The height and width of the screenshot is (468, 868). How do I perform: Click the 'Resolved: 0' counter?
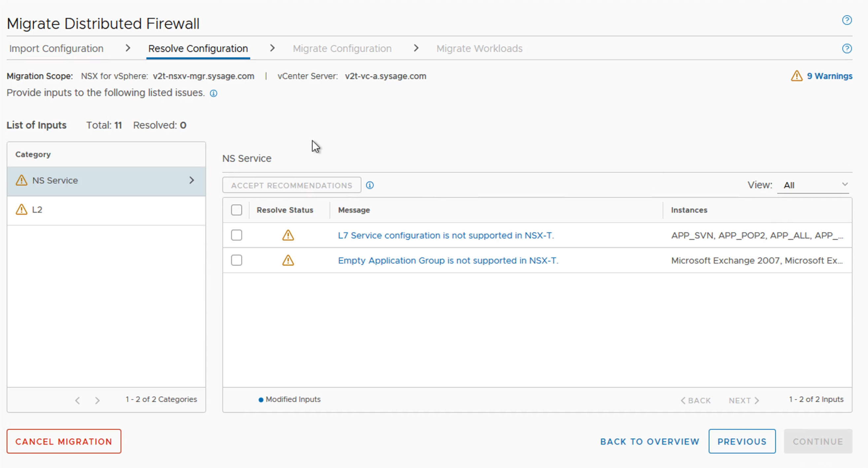160,125
